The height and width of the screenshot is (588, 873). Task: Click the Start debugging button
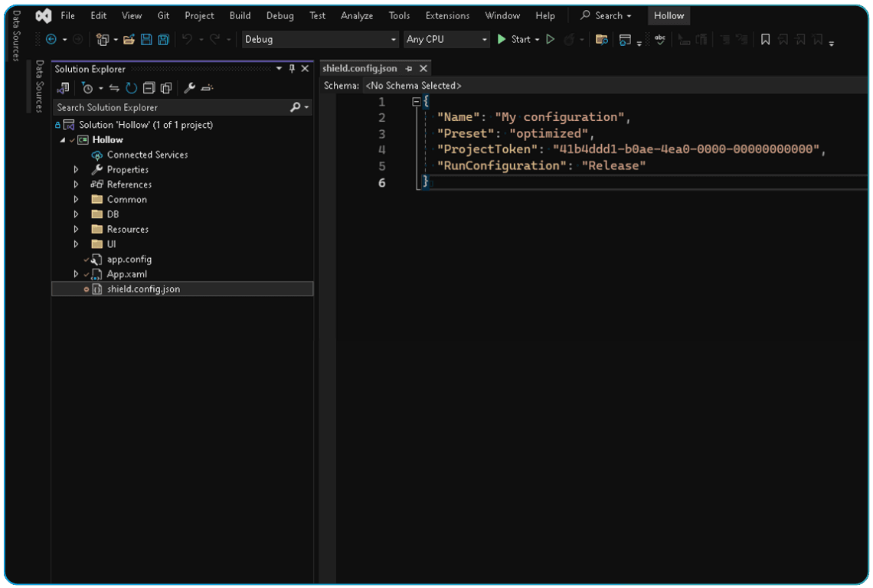[x=514, y=39]
